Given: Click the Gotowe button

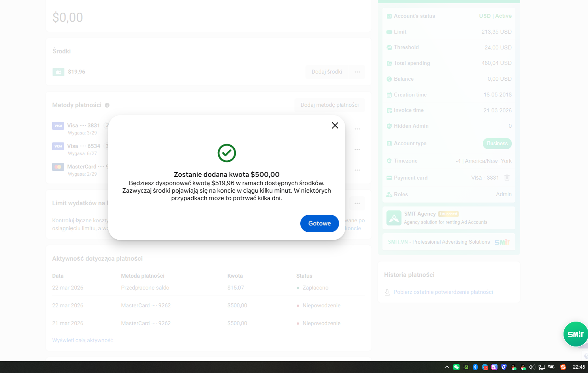Looking at the screenshot, I should tap(319, 223).
